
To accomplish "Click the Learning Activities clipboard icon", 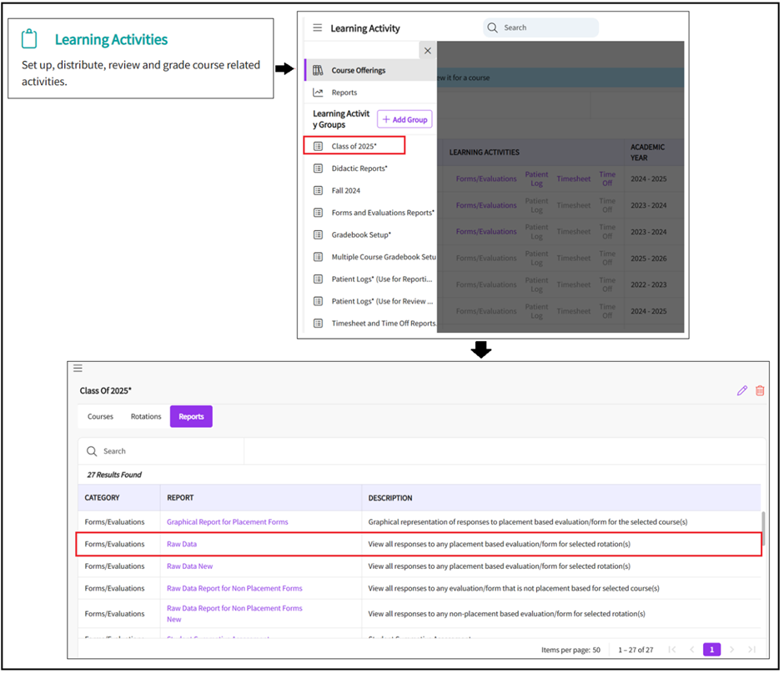I will [x=29, y=39].
